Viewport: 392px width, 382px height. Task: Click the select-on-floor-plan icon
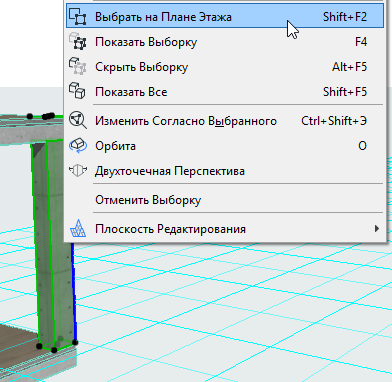(77, 16)
